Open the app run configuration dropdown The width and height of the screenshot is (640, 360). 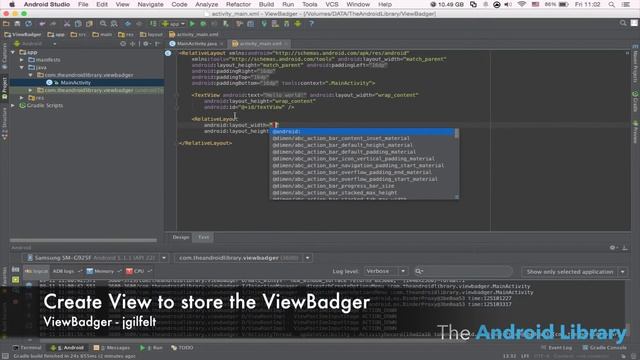coord(173,24)
